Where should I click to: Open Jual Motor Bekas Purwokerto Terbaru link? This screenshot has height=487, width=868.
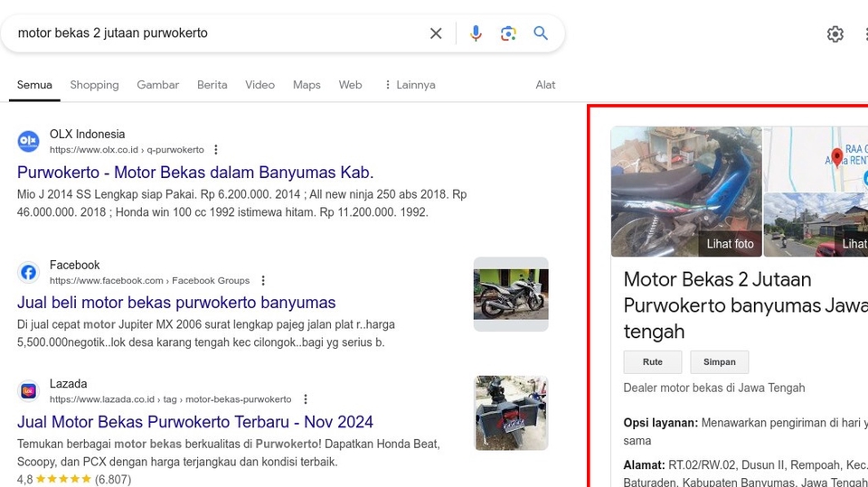tap(195, 422)
